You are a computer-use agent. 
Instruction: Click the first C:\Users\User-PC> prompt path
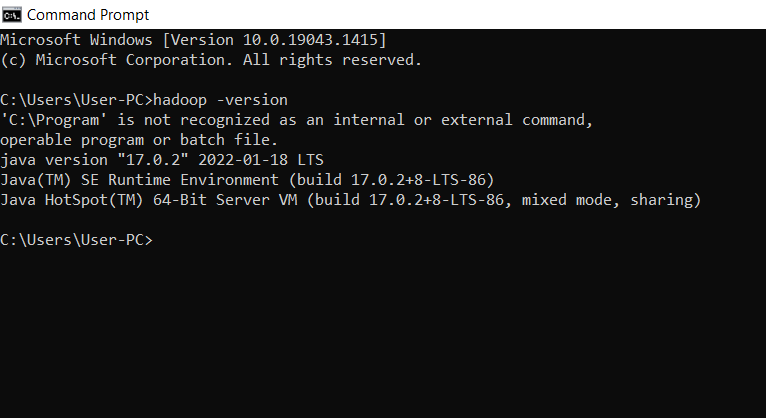(76, 100)
